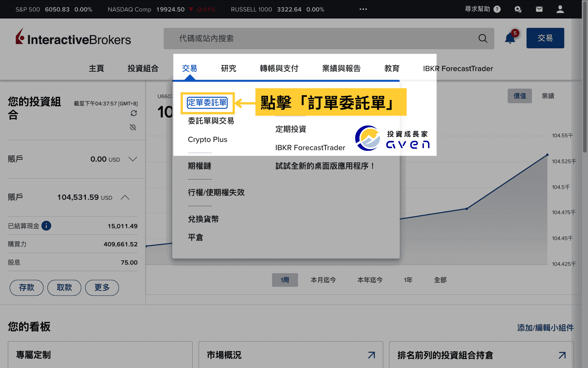
Task: Open the notifications bell icon
Action: click(x=510, y=38)
